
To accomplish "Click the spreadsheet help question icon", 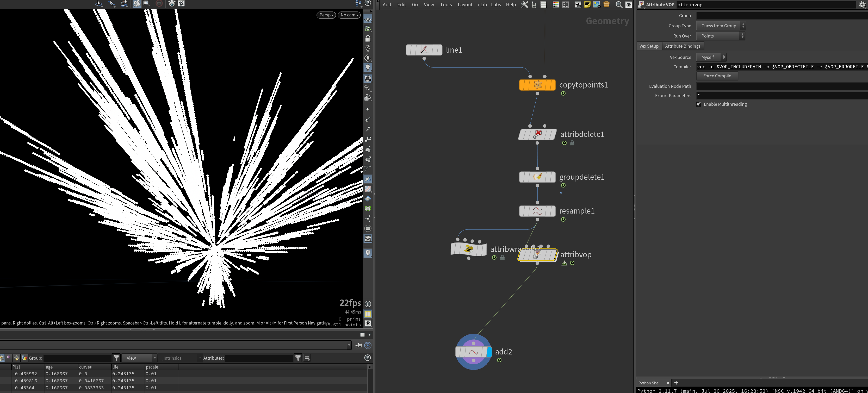I will pos(367,358).
